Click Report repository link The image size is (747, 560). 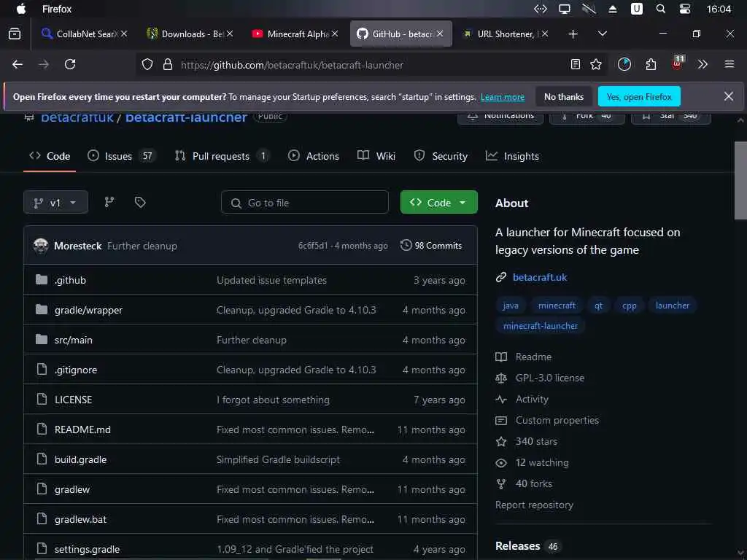534,505
